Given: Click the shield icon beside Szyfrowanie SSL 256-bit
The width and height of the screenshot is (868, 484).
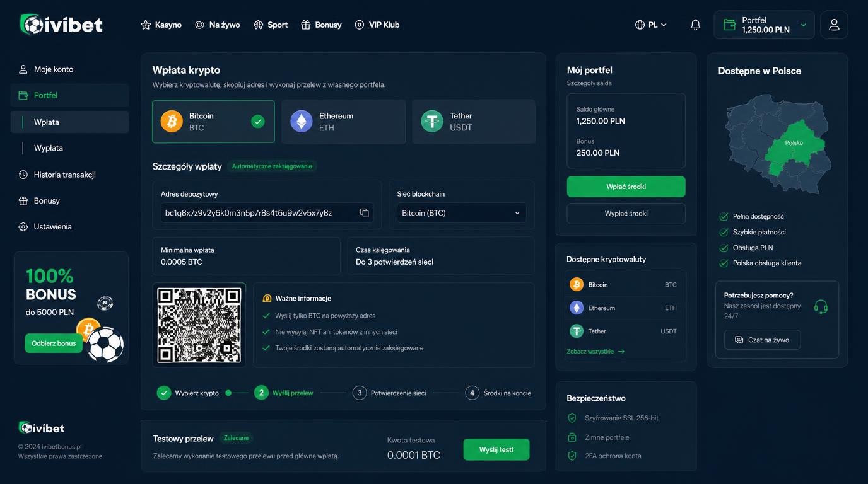Looking at the screenshot, I should (x=572, y=418).
